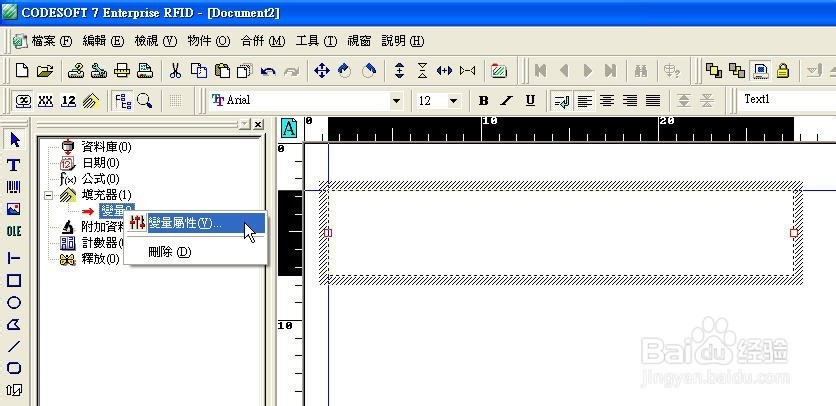Click the left resize handle of text box

pyautogui.click(x=328, y=233)
